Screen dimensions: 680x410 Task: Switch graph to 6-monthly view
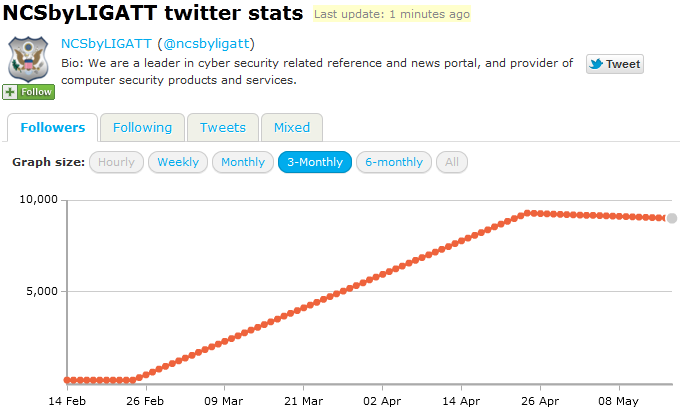coord(394,162)
